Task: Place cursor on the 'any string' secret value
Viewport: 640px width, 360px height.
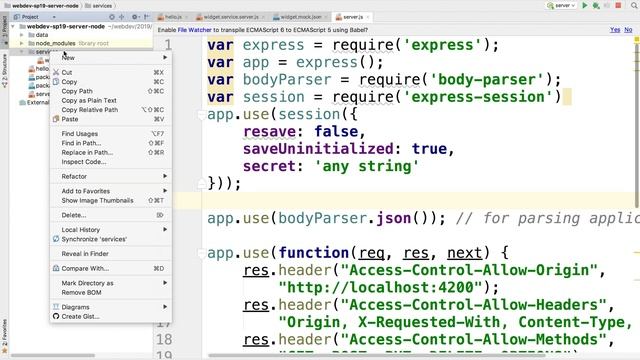Action: (367, 167)
